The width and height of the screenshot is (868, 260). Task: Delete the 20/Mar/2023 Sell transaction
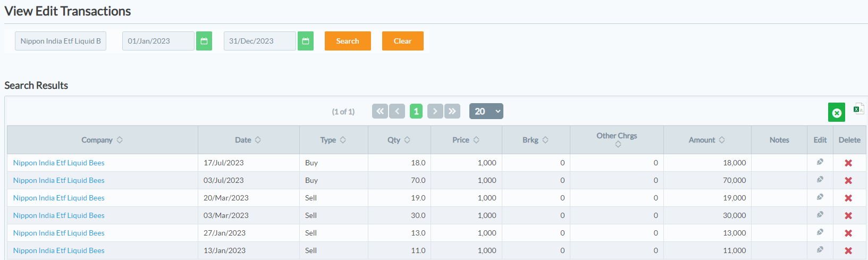848,198
